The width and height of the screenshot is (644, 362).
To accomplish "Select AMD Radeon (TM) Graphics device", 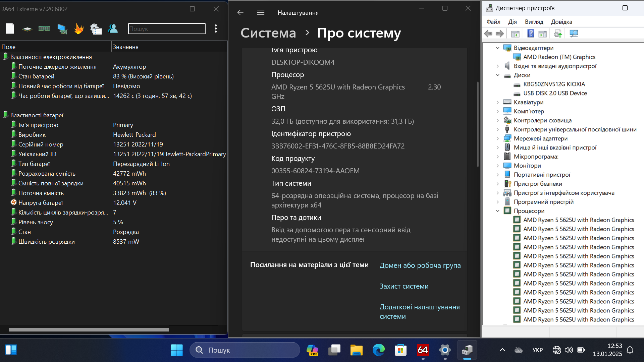I will (559, 57).
